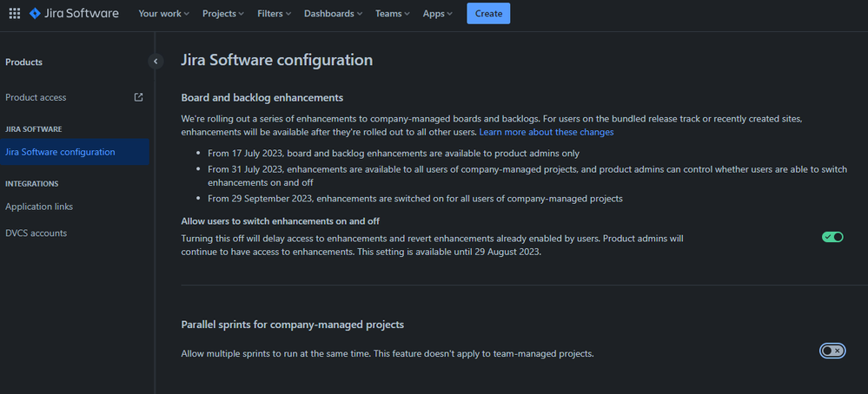Screen dimensions: 868x394
Task: Click the Products sidebar heading
Action: pos(23,62)
